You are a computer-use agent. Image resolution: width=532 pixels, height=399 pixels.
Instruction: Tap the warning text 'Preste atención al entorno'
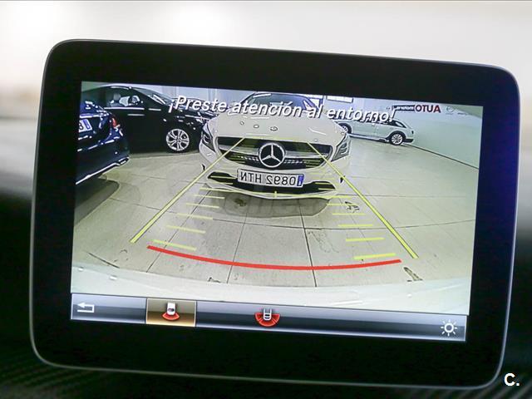[x=281, y=109]
